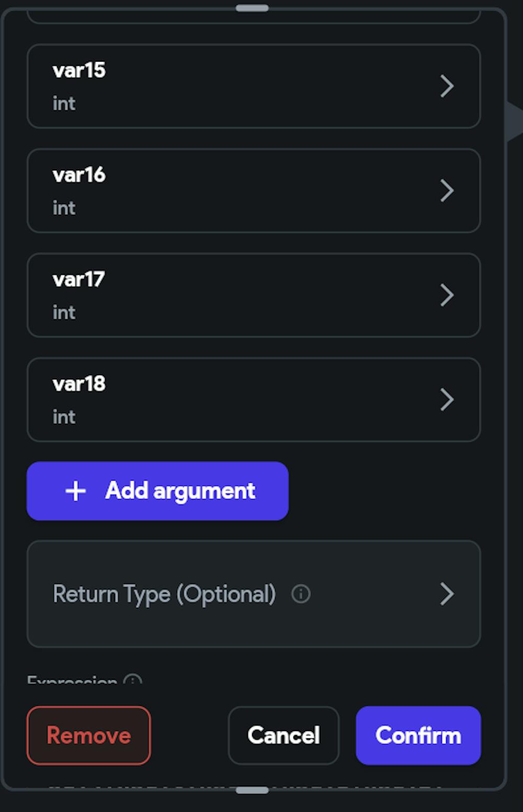
Task: Click the chevron on the var17 row
Action: 447,295
